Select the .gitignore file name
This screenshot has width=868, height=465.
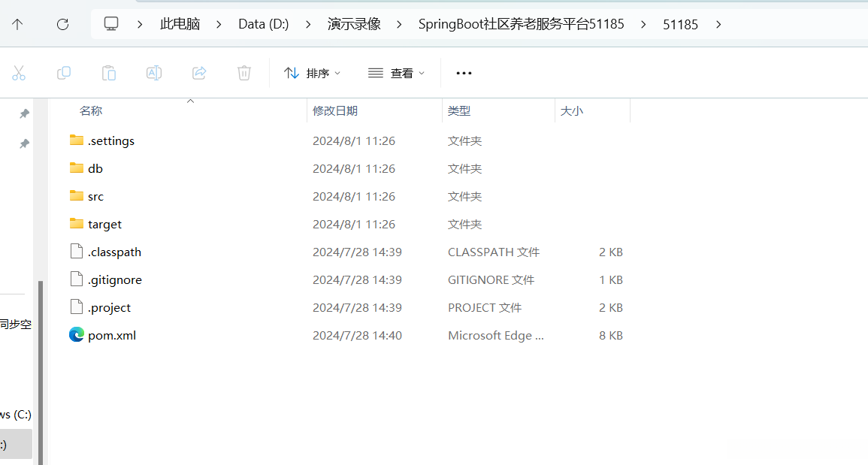(114, 279)
